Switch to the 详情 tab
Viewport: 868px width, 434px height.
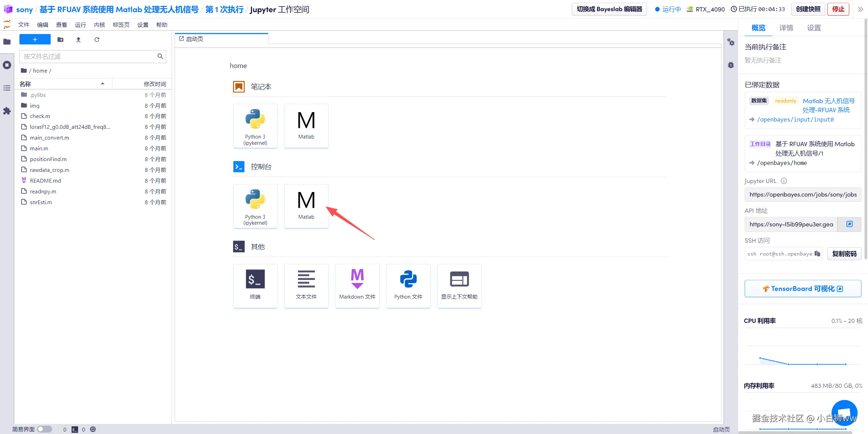pos(786,28)
